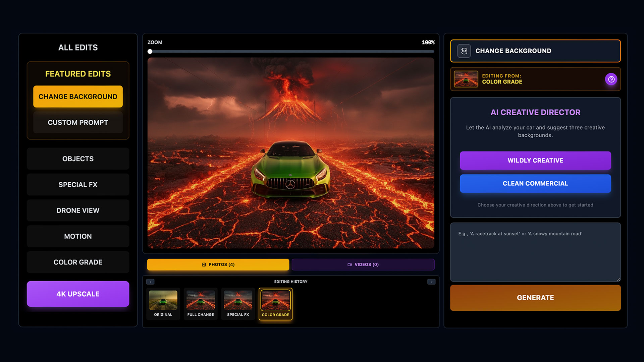Click the zoom slider handle

[150, 51]
